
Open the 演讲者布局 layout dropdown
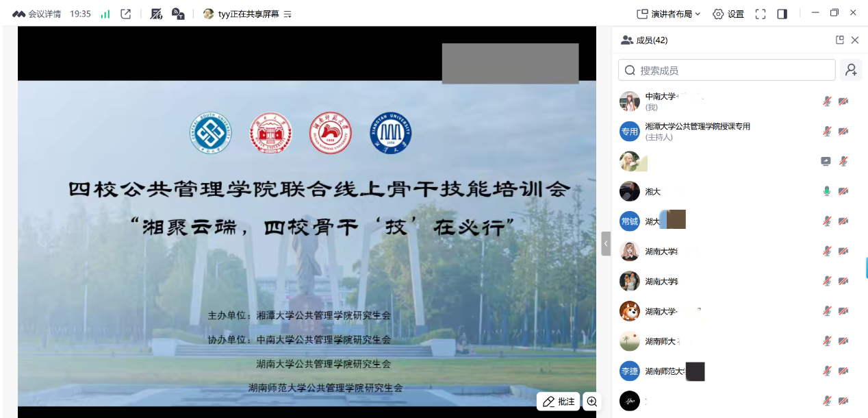tap(669, 14)
